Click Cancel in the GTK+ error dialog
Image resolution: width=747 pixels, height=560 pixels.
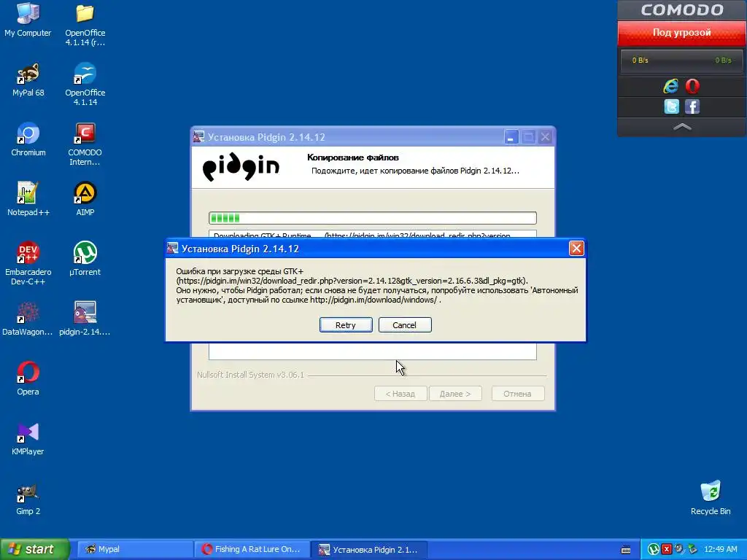pyautogui.click(x=404, y=324)
